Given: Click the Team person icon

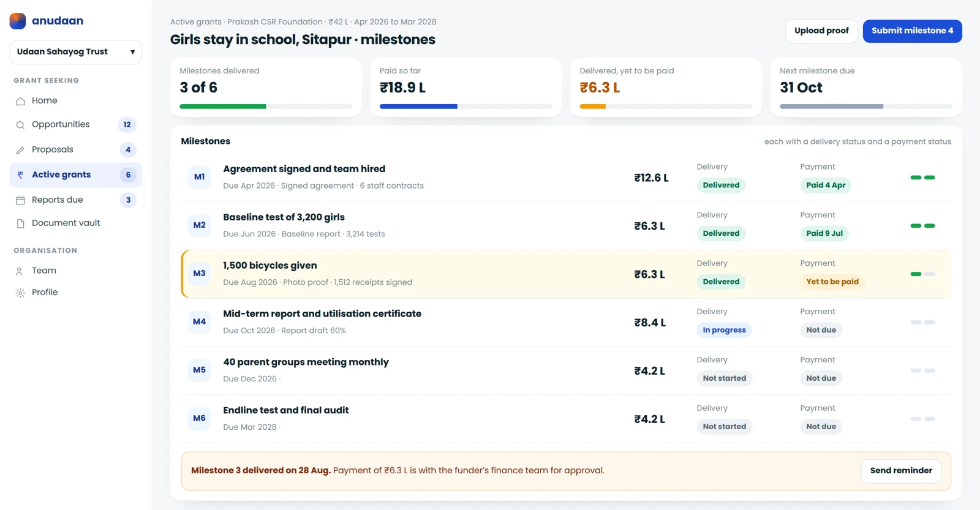Looking at the screenshot, I should [19, 271].
